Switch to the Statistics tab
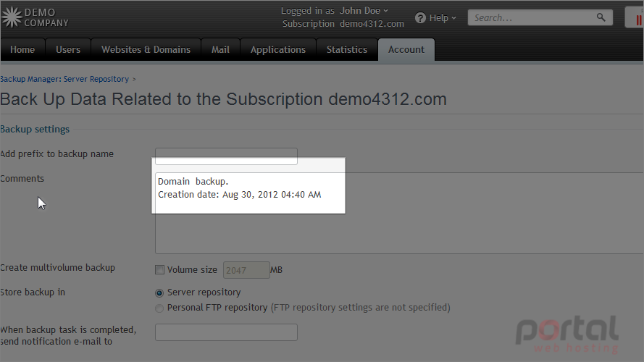The width and height of the screenshot is (644, 362). pyautogui.click(x=347, y=50)
